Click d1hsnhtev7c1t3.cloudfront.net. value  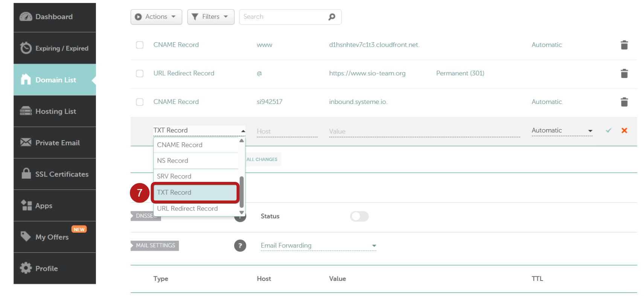pos(374,45)
